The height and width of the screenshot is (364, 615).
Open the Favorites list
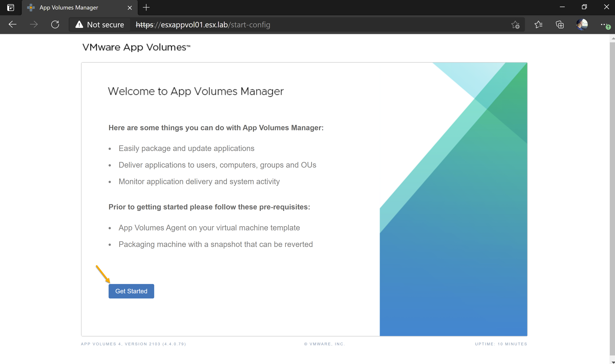[x=538, y=24]
